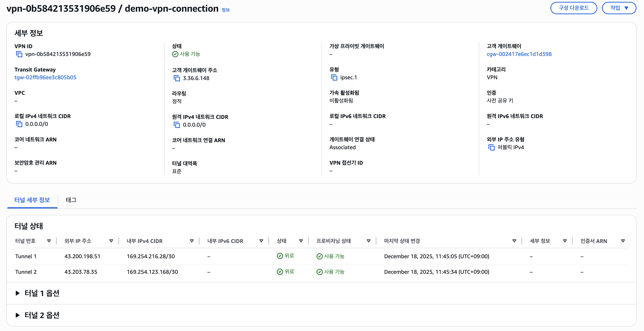Switch to the 태그 tab

point(71,200)
